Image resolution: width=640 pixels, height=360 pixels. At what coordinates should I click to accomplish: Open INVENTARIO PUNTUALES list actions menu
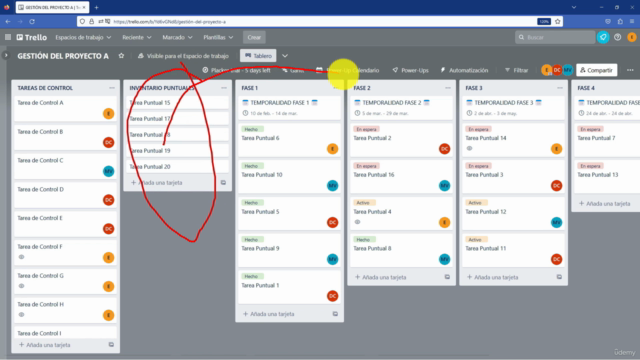[x=224, y=88]
